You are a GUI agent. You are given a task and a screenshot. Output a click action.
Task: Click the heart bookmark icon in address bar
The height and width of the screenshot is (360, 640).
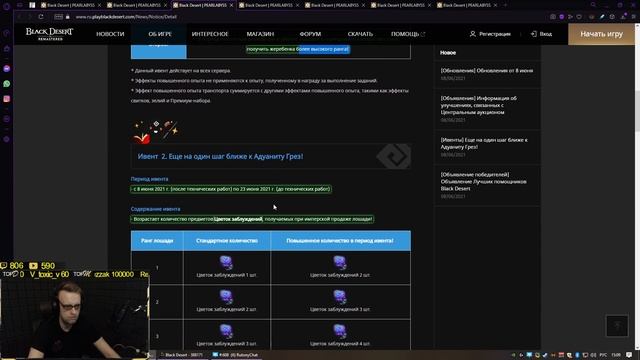pyautogui.click(x=579, y=17)
